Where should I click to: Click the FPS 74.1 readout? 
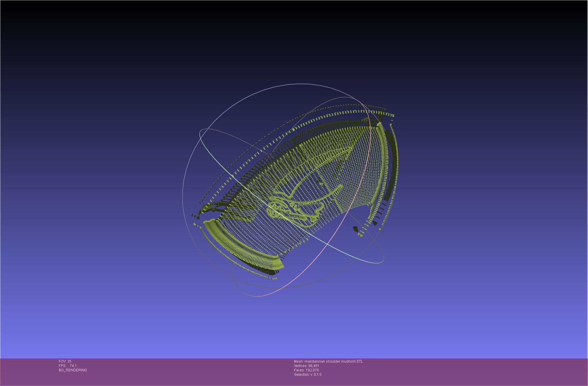click(x=68, y=366)
